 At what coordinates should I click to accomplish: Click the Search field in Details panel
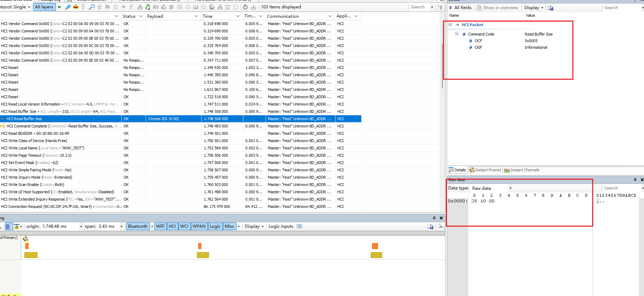(622, 8)
